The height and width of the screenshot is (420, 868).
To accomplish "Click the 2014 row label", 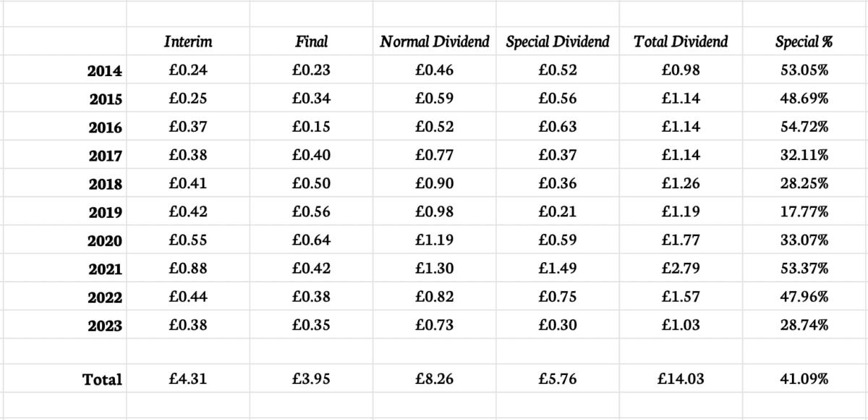I will pos(105,71).
